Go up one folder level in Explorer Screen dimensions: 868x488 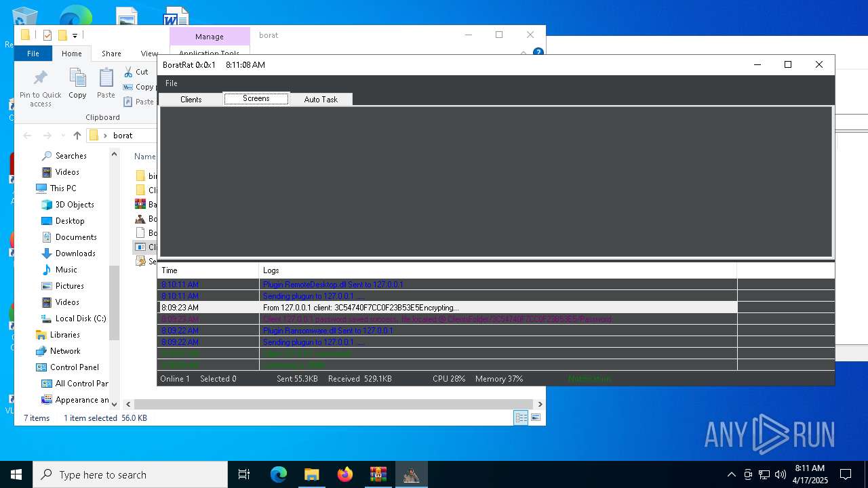coord(77,136)
